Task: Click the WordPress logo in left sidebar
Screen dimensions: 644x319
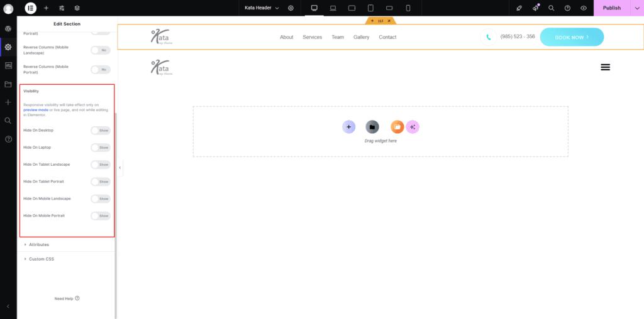Action: click(8, 29)
